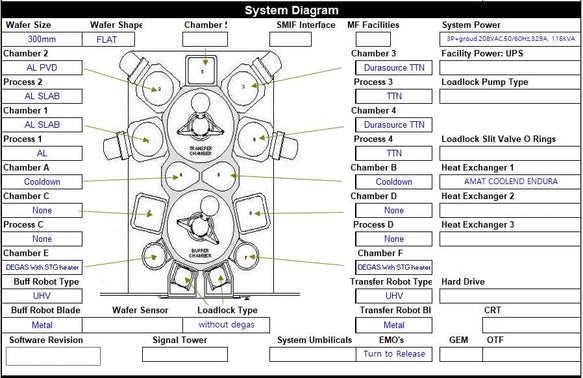Click the System Power value field
The height and width of the screenshot is (378, 583).
(510, 39)
